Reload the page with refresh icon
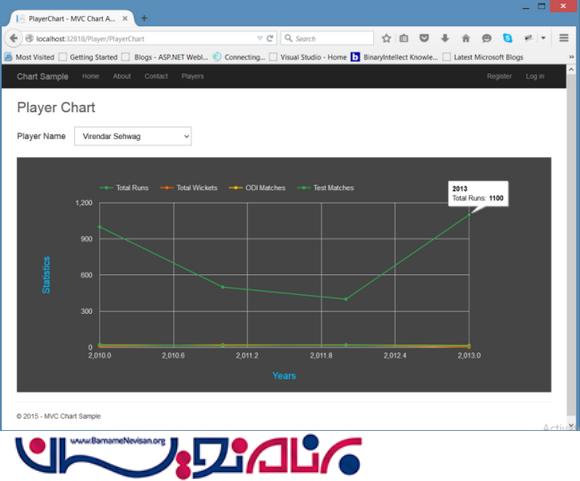Viewport: 580px width, 481px height. tap(270, 38)
